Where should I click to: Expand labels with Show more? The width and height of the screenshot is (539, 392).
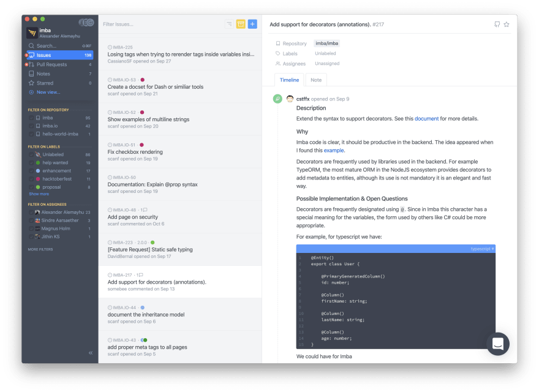[39, 194]
